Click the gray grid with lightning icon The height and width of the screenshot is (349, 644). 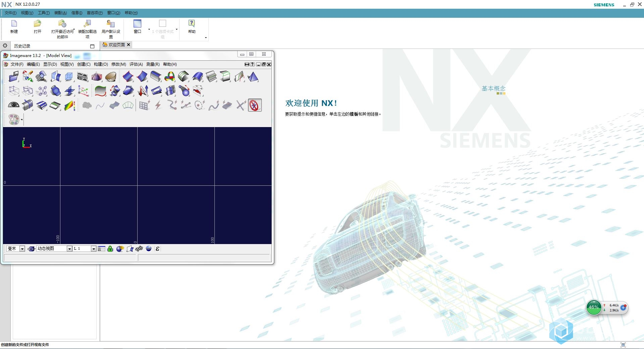[144, 105]
